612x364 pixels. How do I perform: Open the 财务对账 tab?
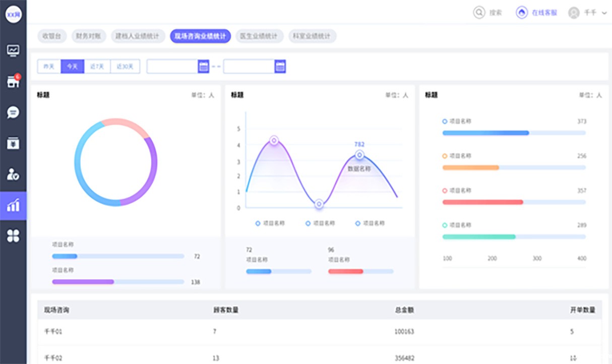coord(89,36)
